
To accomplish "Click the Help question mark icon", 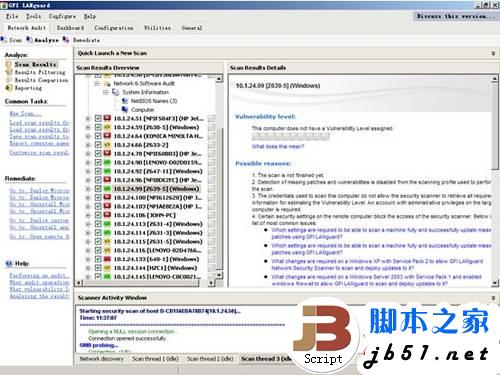I will pos(9,264).
